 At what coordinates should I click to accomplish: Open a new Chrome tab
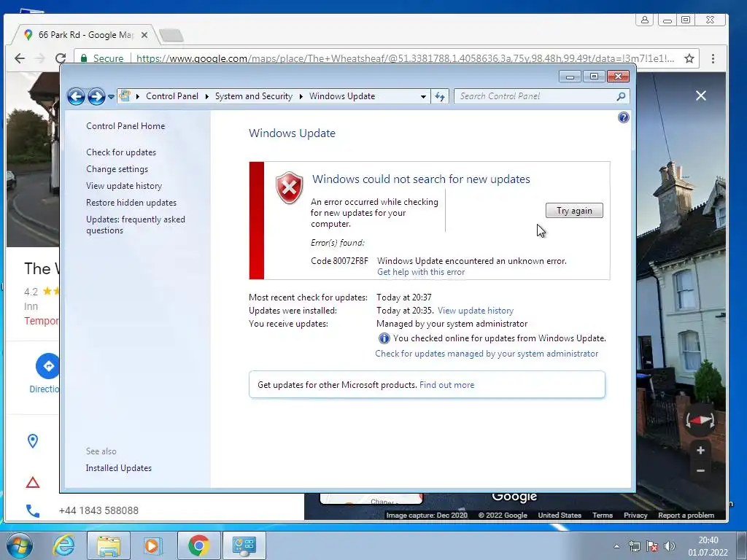point(171,35)
